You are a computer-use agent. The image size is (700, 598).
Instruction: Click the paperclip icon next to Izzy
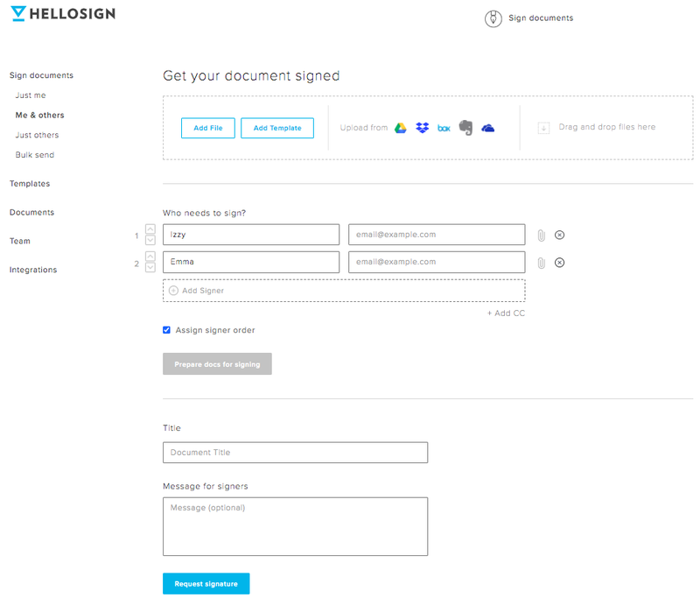coord(541,236)
